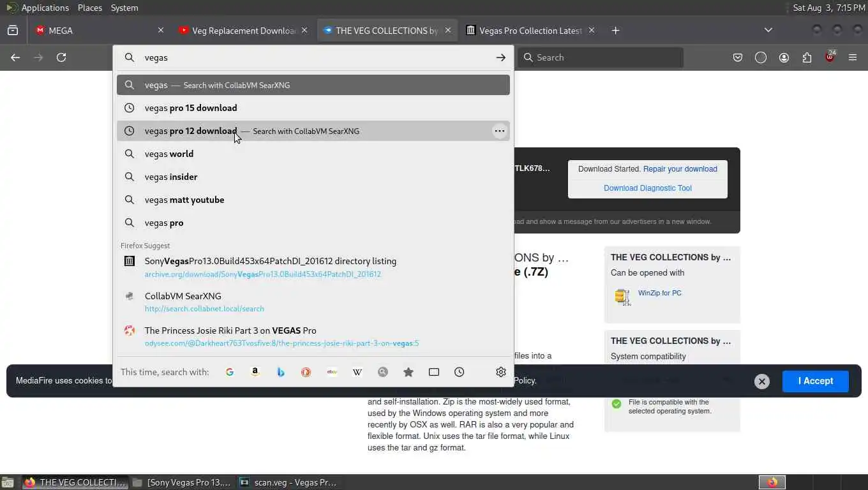Dismiss the MediaFire cookie banner X
This screenshot has width=868, height=490.
(761, 381)
